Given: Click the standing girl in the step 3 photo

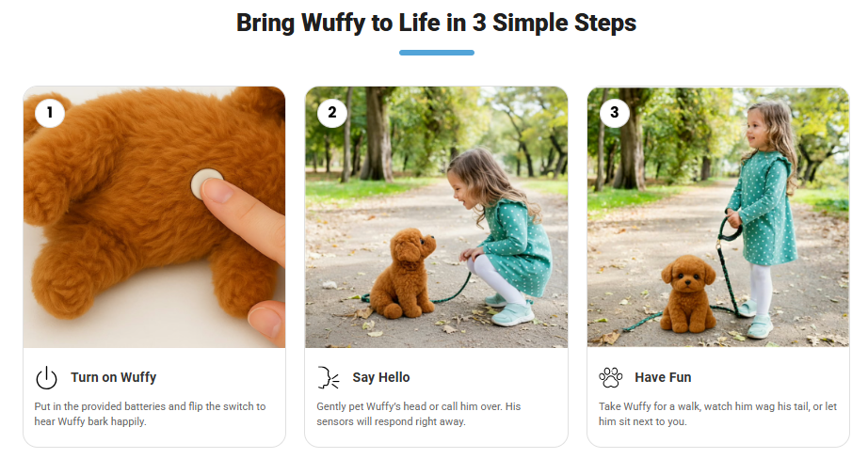Looking at the screenshot, I should (763, 207).
